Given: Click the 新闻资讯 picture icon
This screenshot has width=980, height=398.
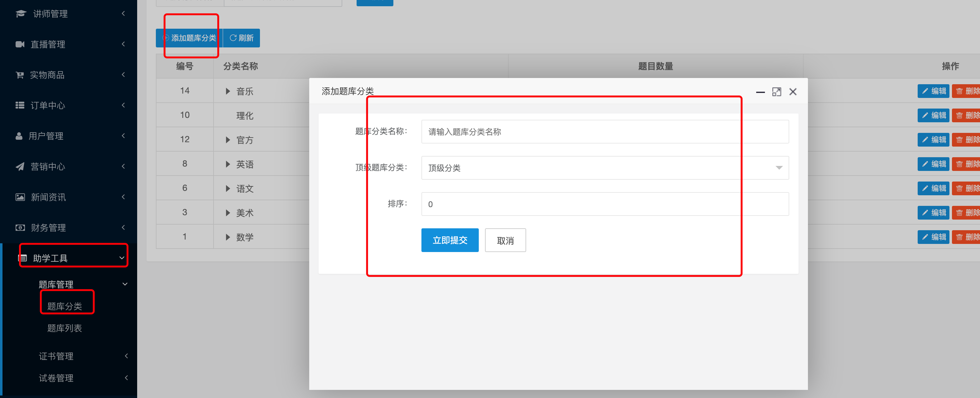Looking at the screenshot, I should 20,197.
